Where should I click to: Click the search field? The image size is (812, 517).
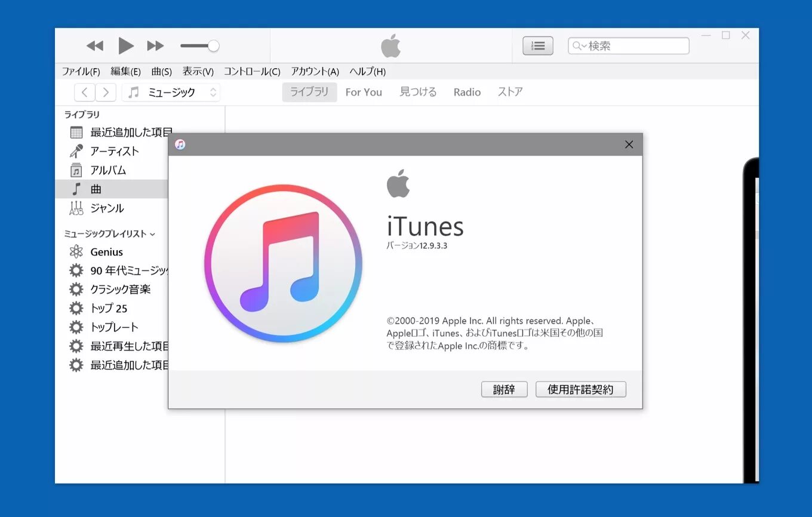coord(629,46)
